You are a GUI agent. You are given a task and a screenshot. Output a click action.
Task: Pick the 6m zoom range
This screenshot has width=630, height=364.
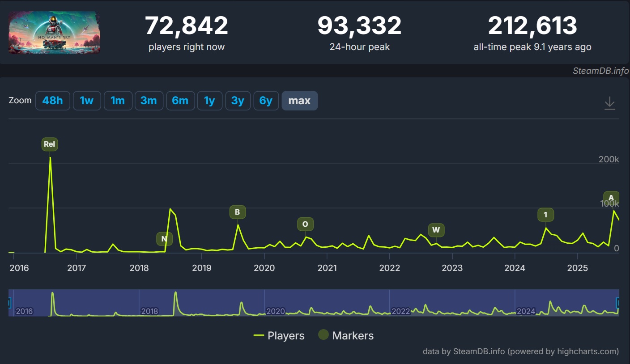point(180,101)
